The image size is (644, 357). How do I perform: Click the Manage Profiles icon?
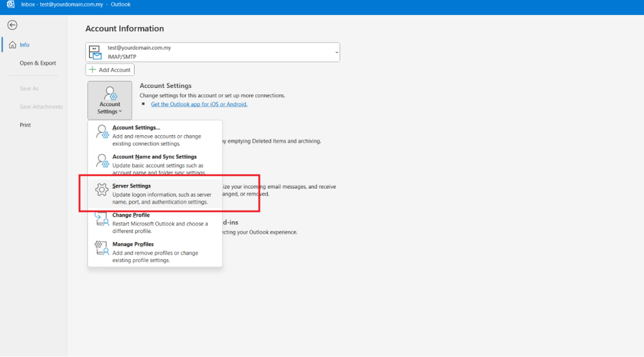coord(102,248)
